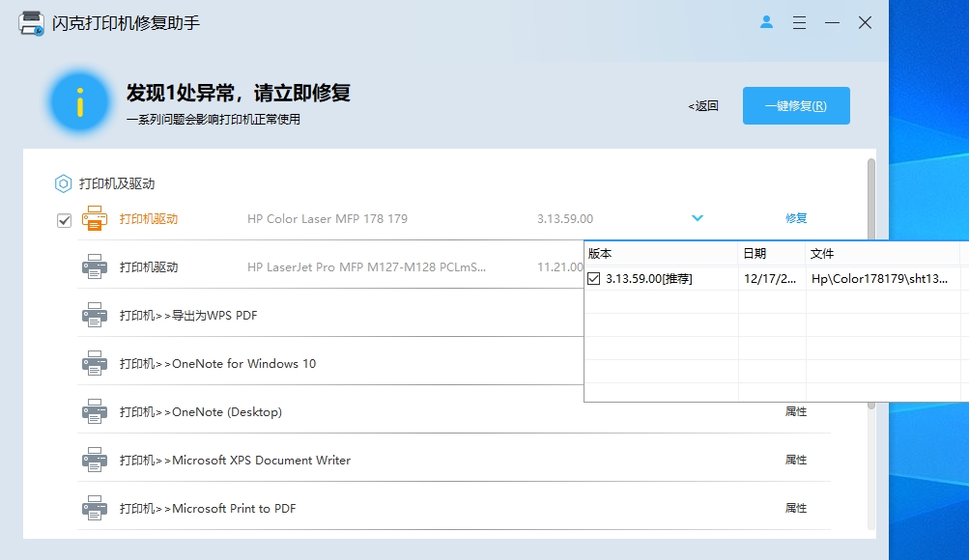This screenshot has width=969, height=560.
Task: Toggle the 3.13.59.00[推荐] version checkbox
Action: coord(594,278)
